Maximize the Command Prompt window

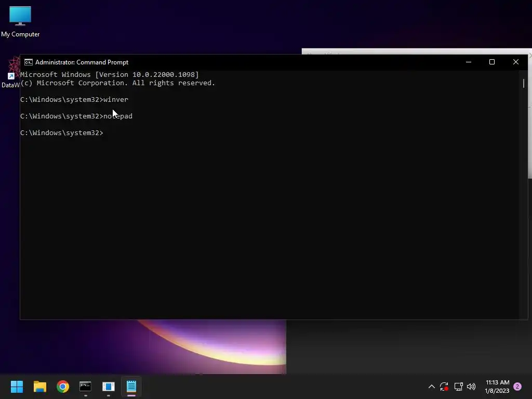[492, 62]
